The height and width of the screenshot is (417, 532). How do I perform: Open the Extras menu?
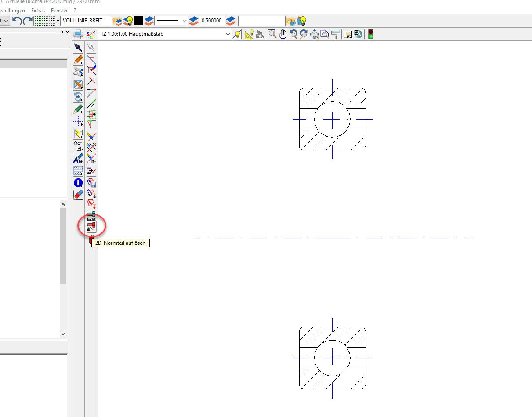coord(38,10)
